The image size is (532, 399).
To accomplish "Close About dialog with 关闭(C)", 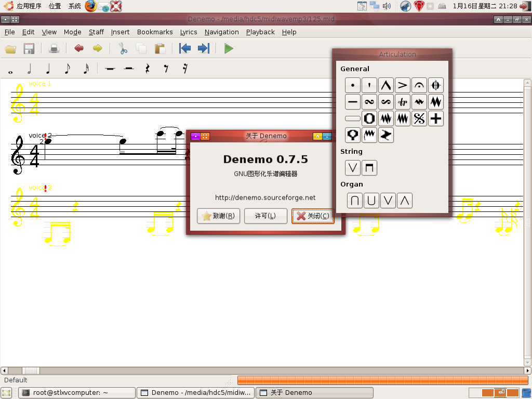I will pos(313,216).
